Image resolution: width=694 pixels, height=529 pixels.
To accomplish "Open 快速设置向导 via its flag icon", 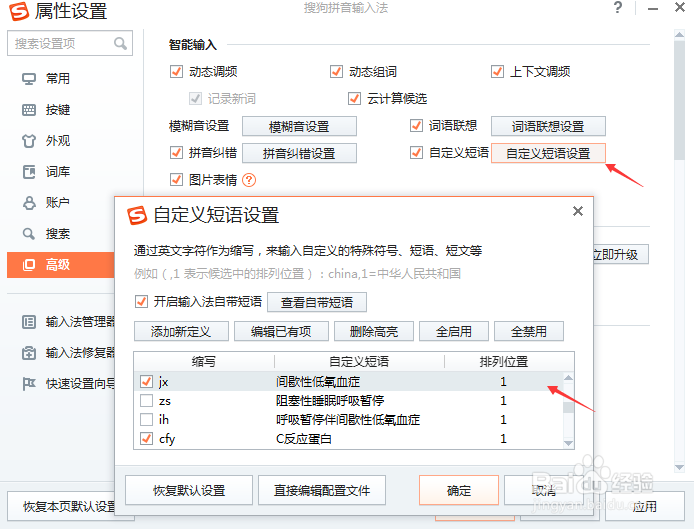I will pos(29,384).
